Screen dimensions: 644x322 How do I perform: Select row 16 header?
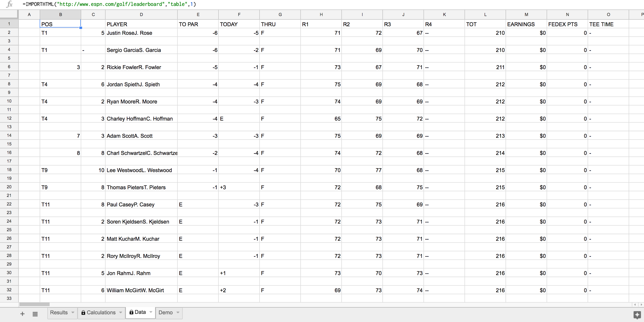(9, 153)
